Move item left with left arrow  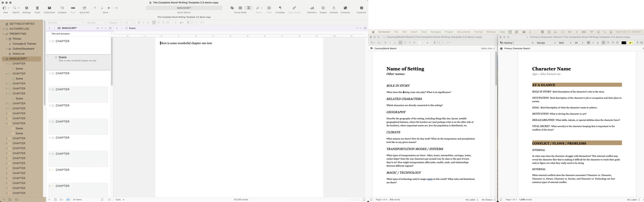click(109, 8)
